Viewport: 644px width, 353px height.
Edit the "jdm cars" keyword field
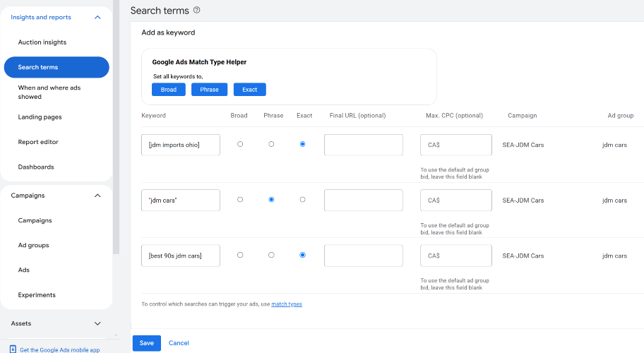click(181, 201)
